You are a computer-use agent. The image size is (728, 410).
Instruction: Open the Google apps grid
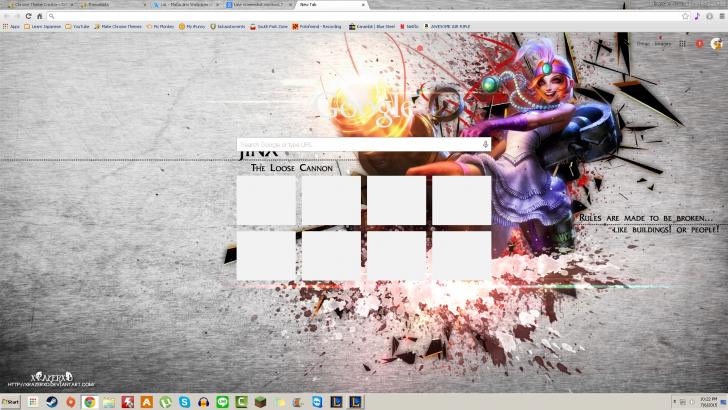[x=682, y=44]
